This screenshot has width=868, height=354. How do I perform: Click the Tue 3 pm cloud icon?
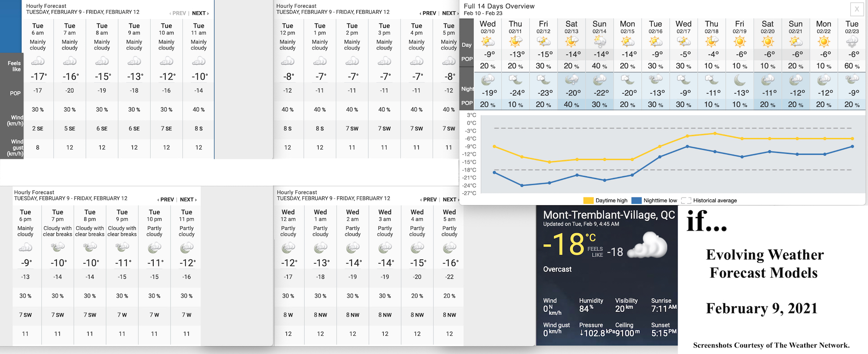pos(385,61)
